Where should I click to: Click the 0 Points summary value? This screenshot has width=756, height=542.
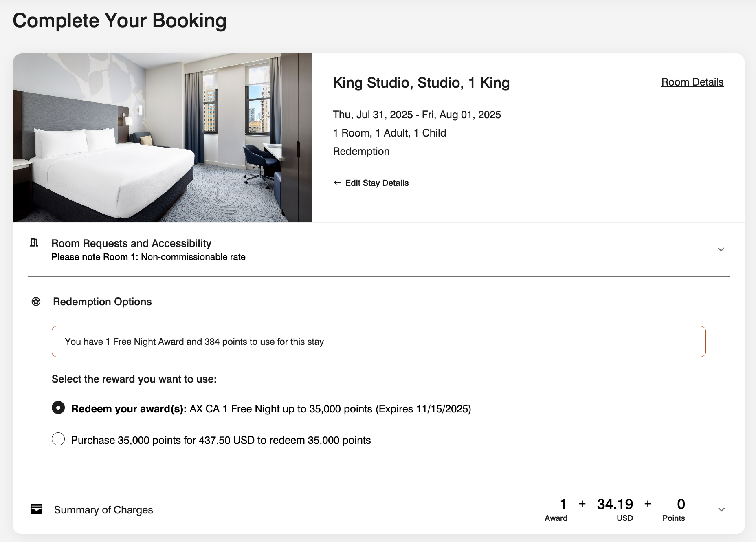680,504
